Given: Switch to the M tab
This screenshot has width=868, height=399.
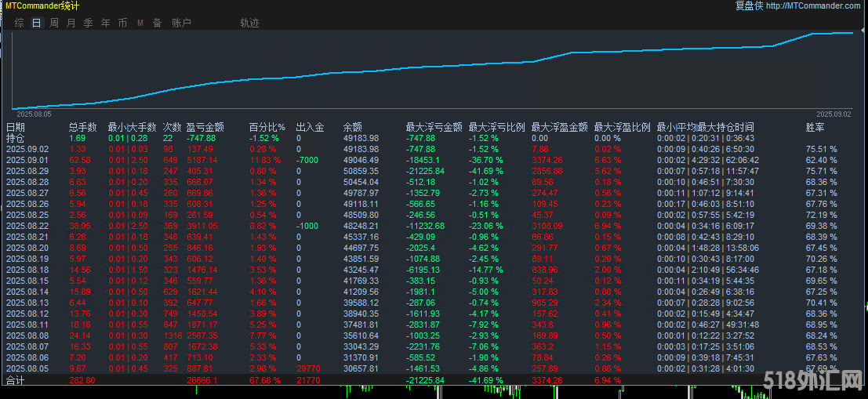Looking at the screenshot, I should coord(140,23).
